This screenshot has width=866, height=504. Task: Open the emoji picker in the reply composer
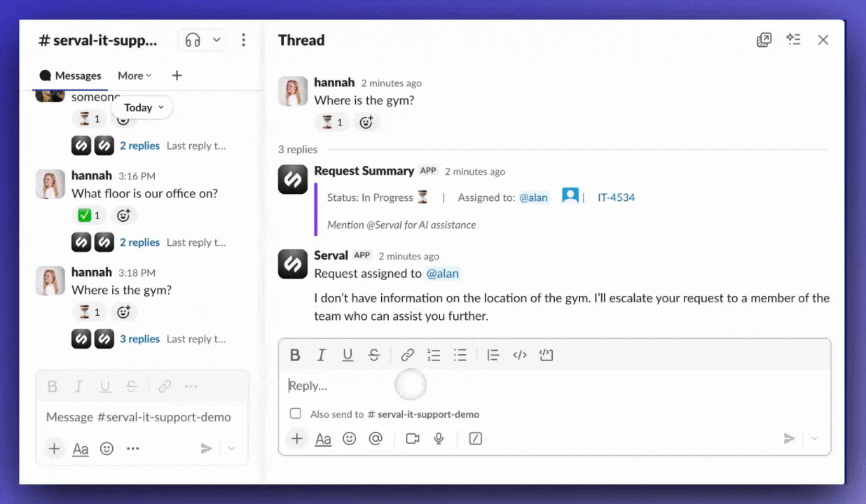[x=349, y=438]
